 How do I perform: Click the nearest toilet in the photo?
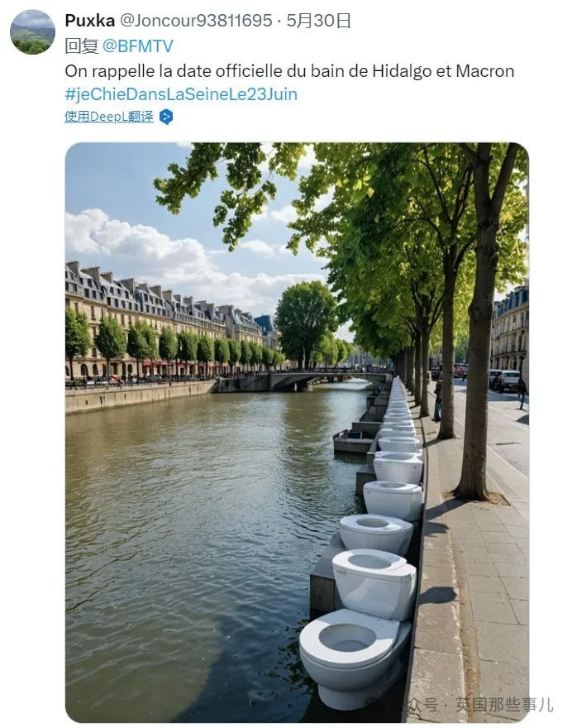point(351,649)
